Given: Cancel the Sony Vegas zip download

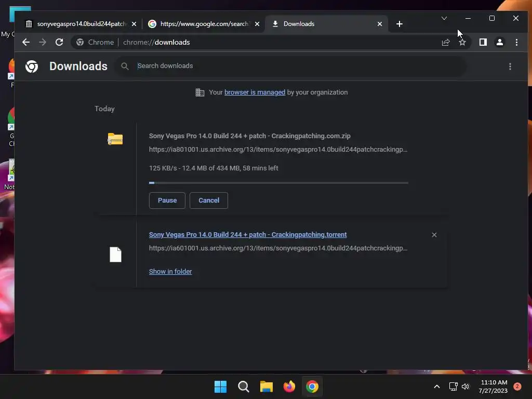Looking at the screenshot, I should click(x=209, y=200).
